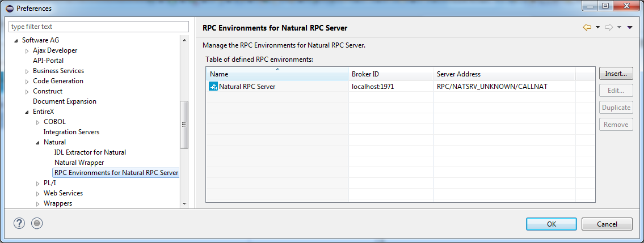Select the Natural RPC Server table row
The height and width of the screenshot is (243, 644).
click(x=401, y=86)
